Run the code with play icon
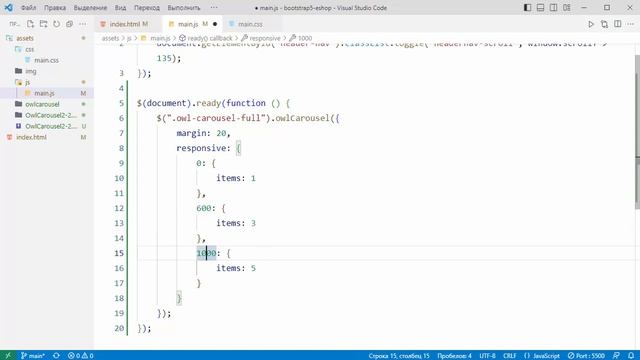640x360 pixels. click(591, 24)
